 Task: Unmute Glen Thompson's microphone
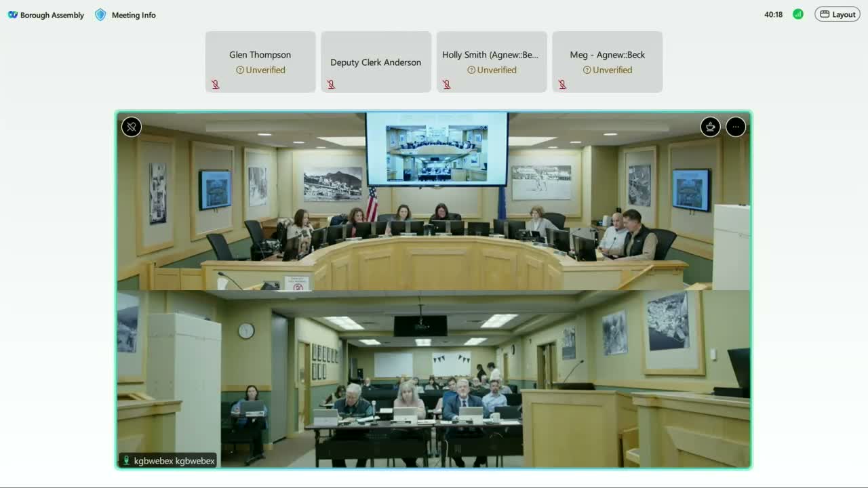pos(216,84)
